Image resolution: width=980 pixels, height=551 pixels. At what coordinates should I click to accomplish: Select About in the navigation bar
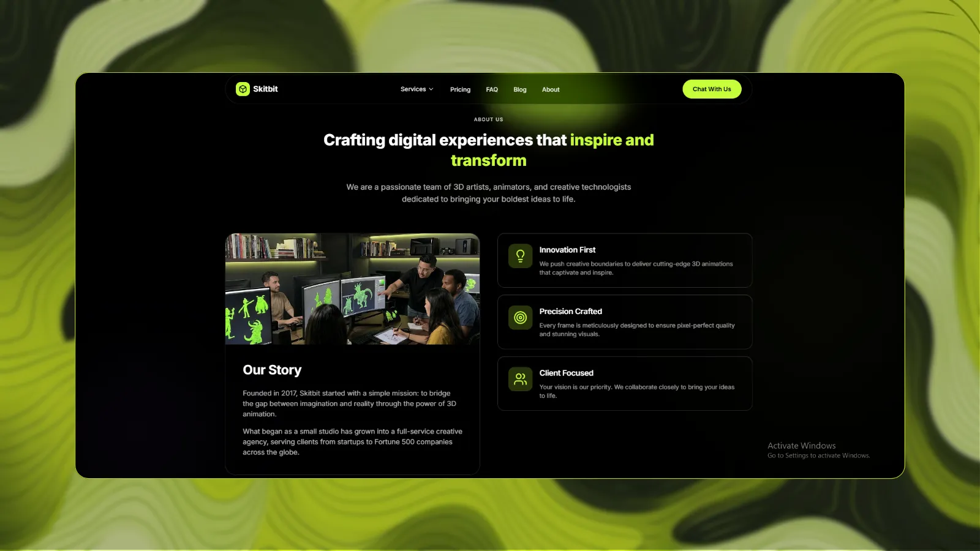point(551,90)
